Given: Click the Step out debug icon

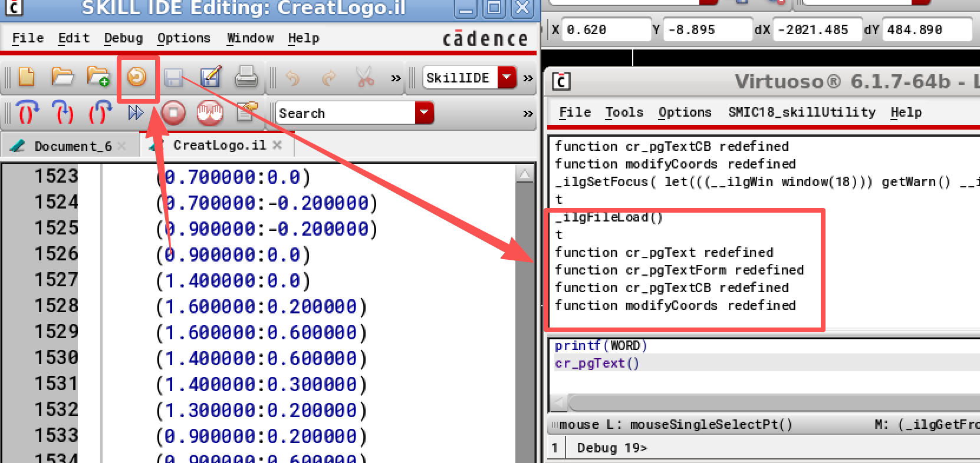Looking at the screenshot, I should pos(100,112).
